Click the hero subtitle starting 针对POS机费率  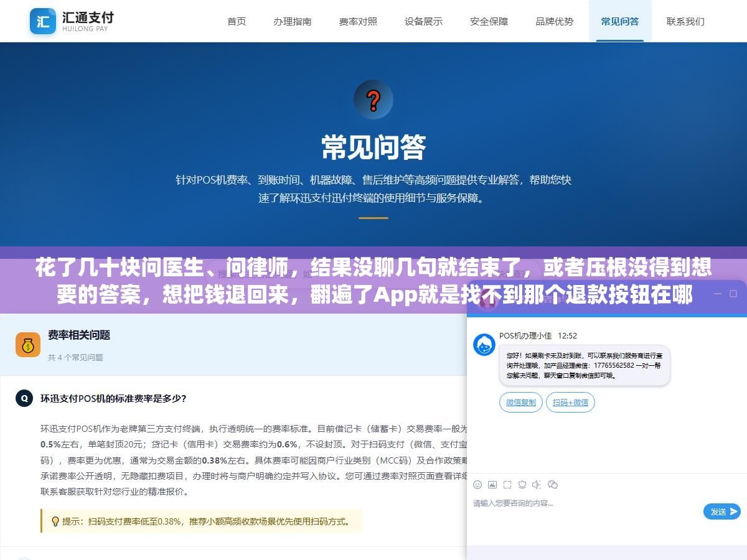(374, 189)
